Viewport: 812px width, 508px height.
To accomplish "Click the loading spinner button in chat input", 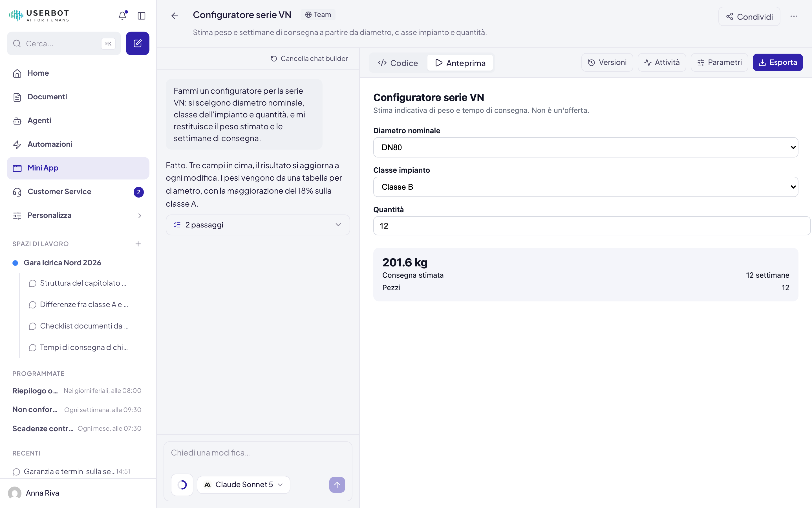I will click(x=182, y=485).
